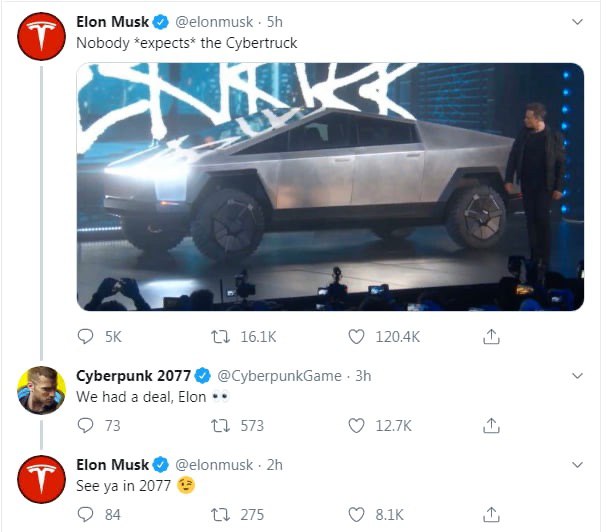Viewport: 613px width, 532px height.
Task: Open the more options chevron on the Cybertruck tweet
Action: 577,22
